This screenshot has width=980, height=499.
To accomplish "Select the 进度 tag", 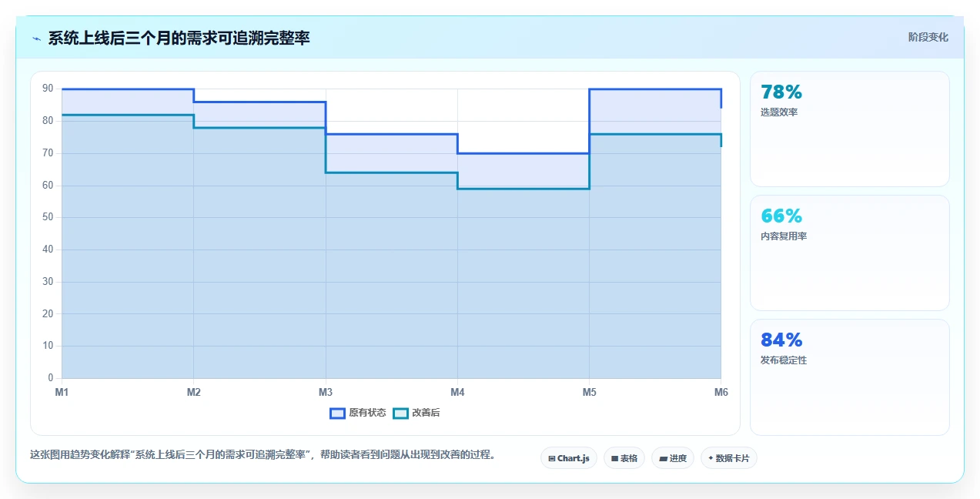I will pyautogui.click(x=673, y=458).
